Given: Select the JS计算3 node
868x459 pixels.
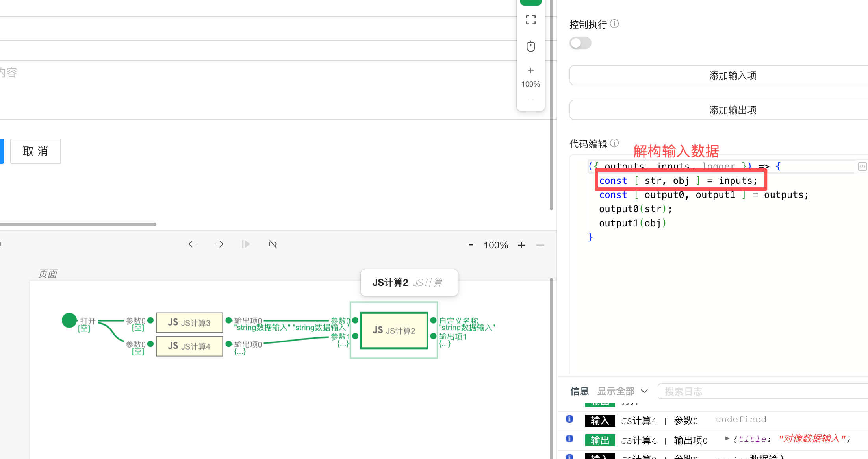Looking at the screenshot, I should [189, 322].
